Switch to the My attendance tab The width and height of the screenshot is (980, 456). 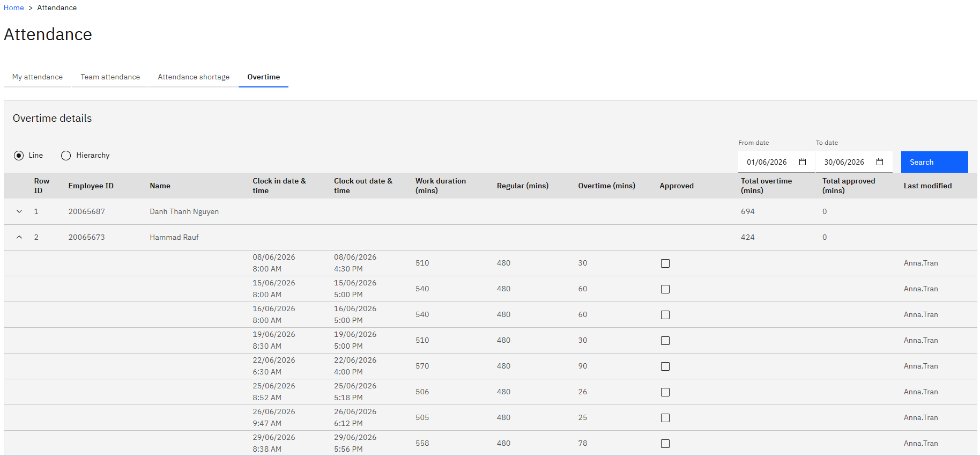coord(38,77)
